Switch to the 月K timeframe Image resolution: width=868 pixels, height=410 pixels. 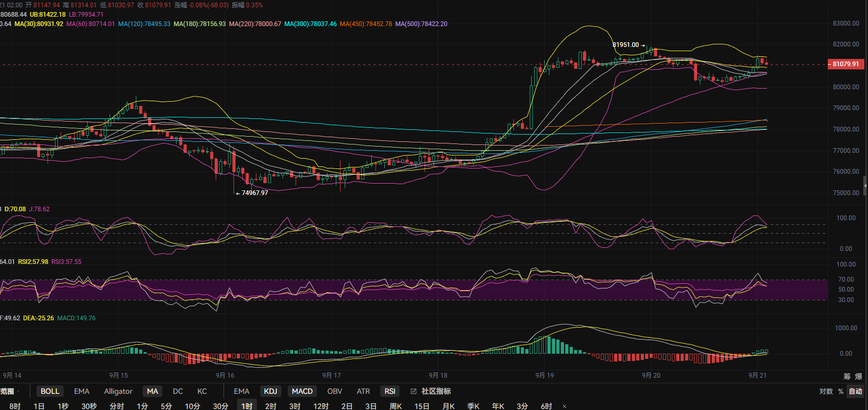click(x=449, y=406)
